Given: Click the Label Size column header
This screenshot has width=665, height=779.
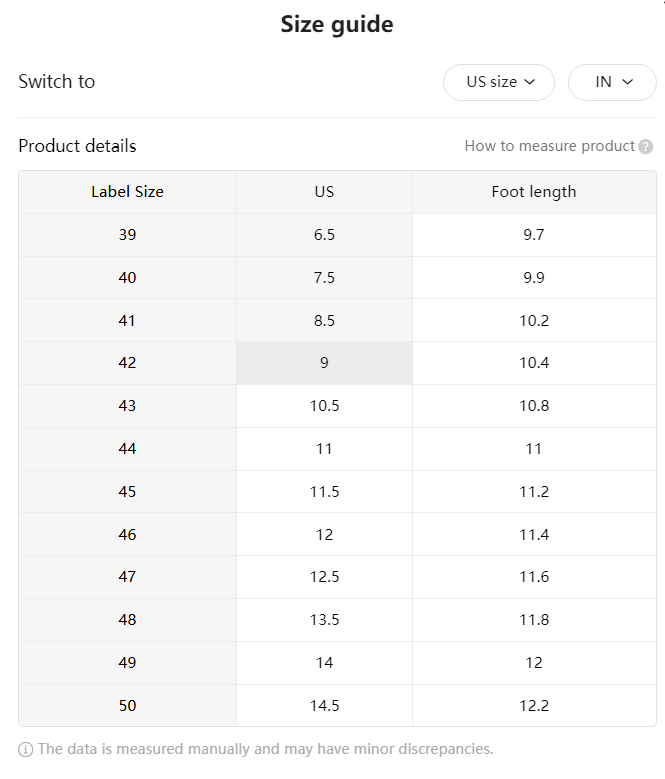Looking at the screenshot, I should tap(128, 192).
